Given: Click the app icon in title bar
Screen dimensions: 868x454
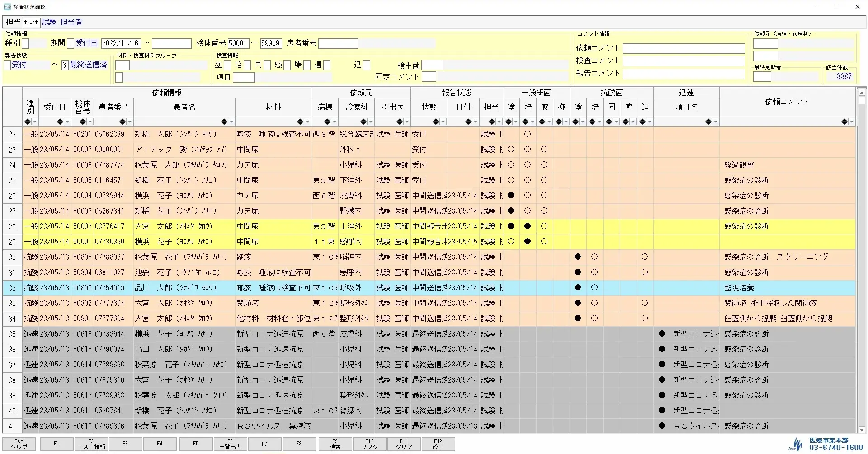Looking at the screenshot, I should 7,7.
